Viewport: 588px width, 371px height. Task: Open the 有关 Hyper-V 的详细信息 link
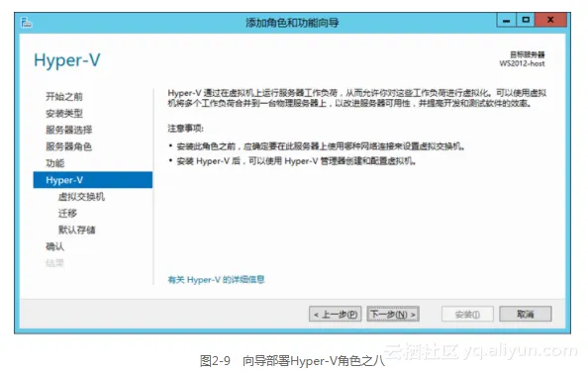point(217,280)
